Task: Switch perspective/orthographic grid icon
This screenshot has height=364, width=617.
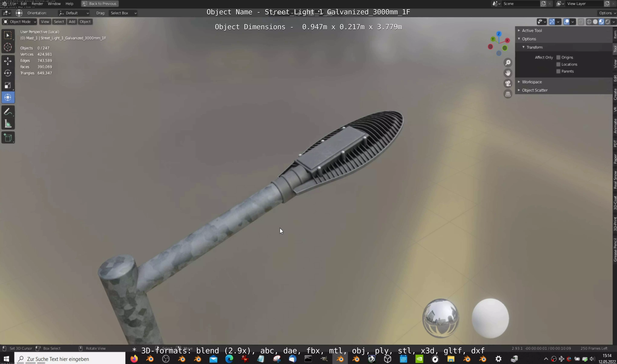Action: coord(508,94)
